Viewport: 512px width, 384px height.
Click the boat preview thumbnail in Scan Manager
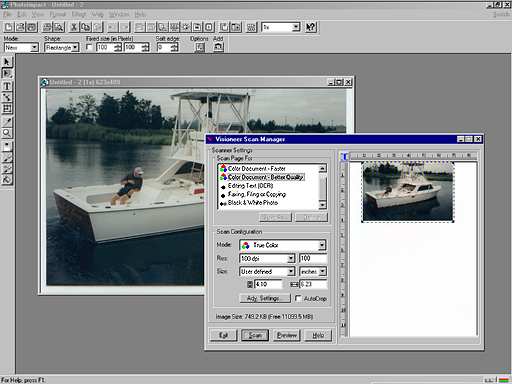[x=408, y=192]
